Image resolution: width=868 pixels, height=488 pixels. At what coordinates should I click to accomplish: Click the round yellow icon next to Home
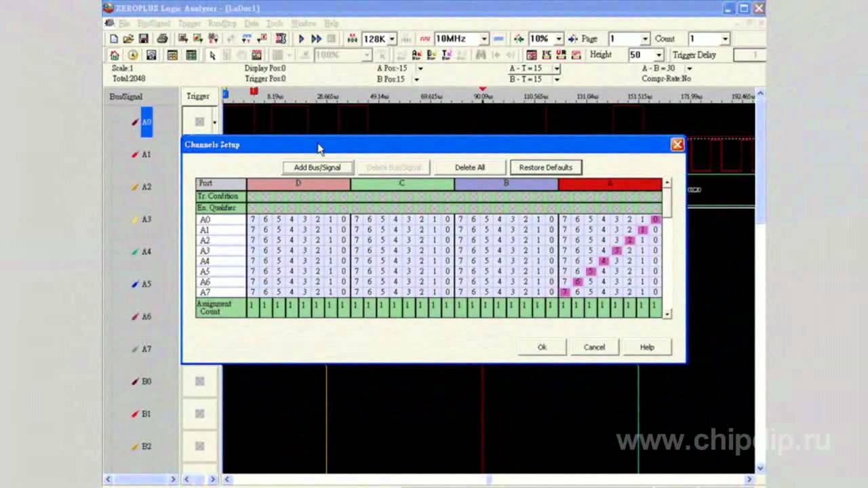133,55
